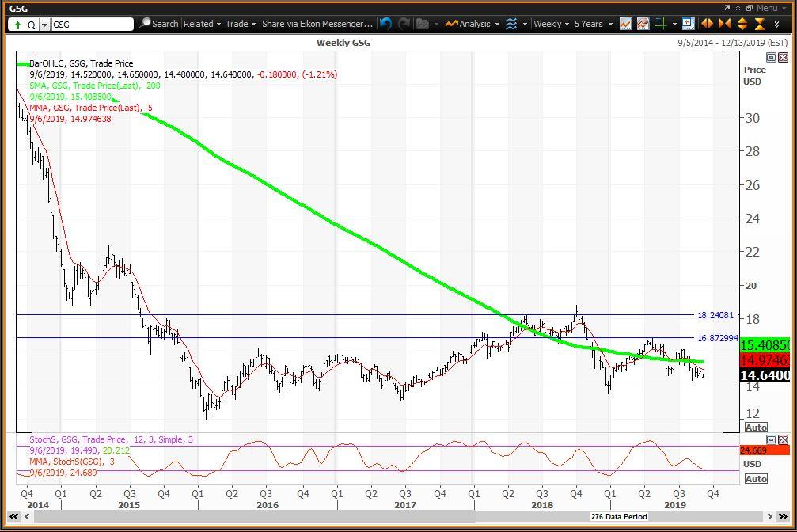Click the Price USD axis label
The image size is (797, 532).
[755, 75]
